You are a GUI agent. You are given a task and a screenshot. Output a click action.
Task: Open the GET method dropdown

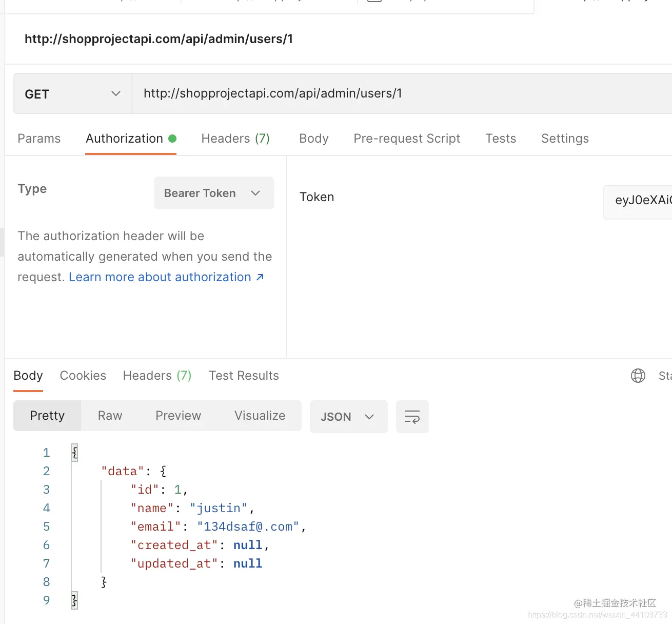coord(72,94)
